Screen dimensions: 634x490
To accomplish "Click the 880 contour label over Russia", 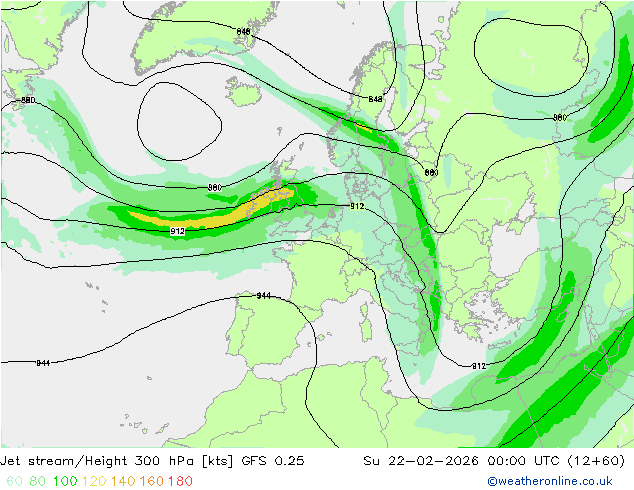I will click(560, 117).
